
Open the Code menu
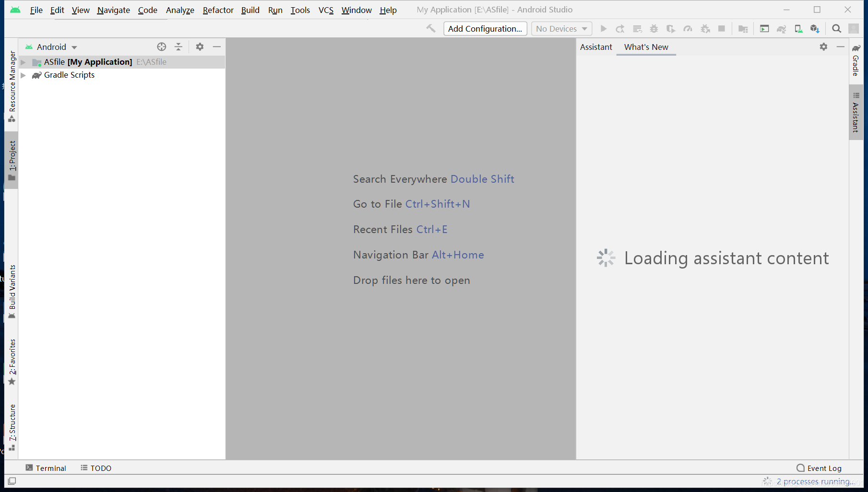pos(148,10)
